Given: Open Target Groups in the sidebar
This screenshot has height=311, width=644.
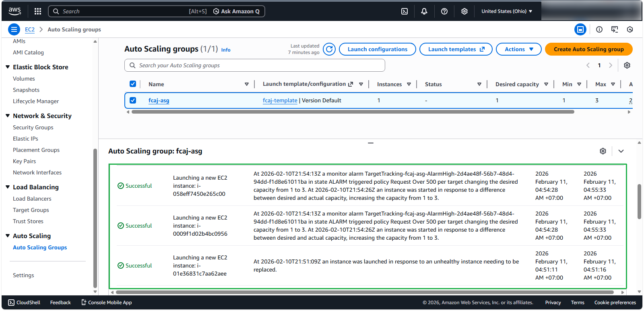Looking at the screenshot, I should [x=31, y=210].
